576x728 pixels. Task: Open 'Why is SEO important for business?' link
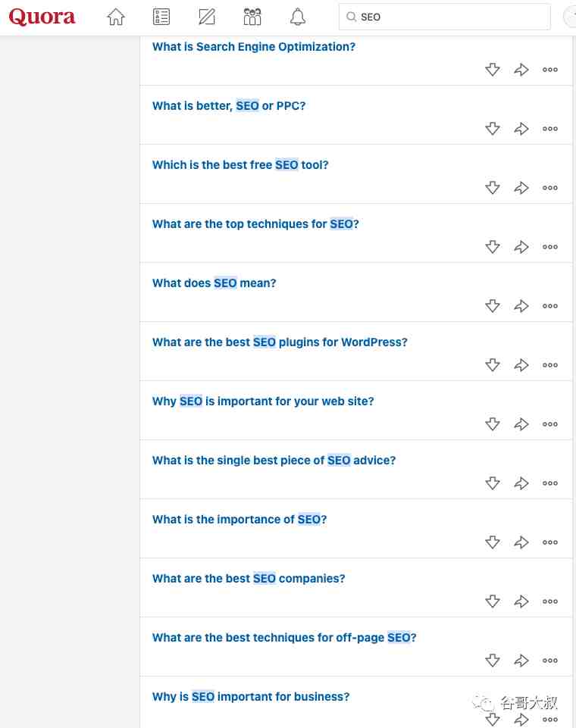[251, 696]
